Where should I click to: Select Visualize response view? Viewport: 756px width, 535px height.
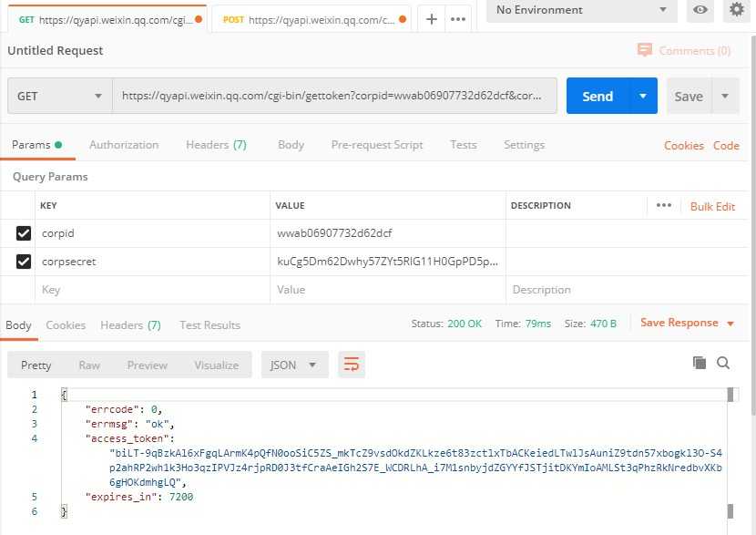(x=217, y=365)
